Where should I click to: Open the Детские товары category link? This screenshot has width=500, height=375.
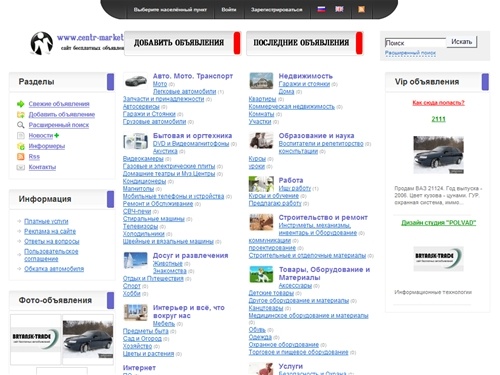coord(271,293)
